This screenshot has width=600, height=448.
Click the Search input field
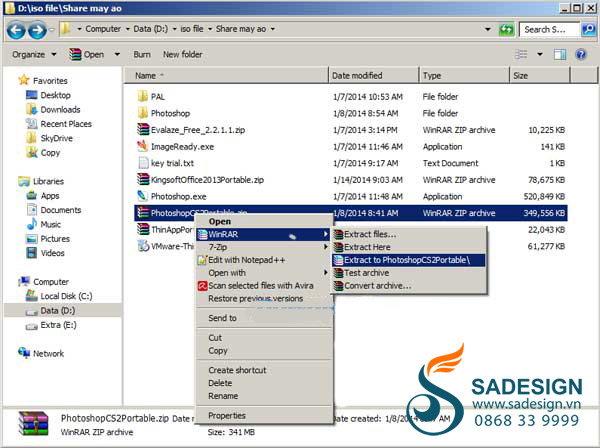click(549, 29)
